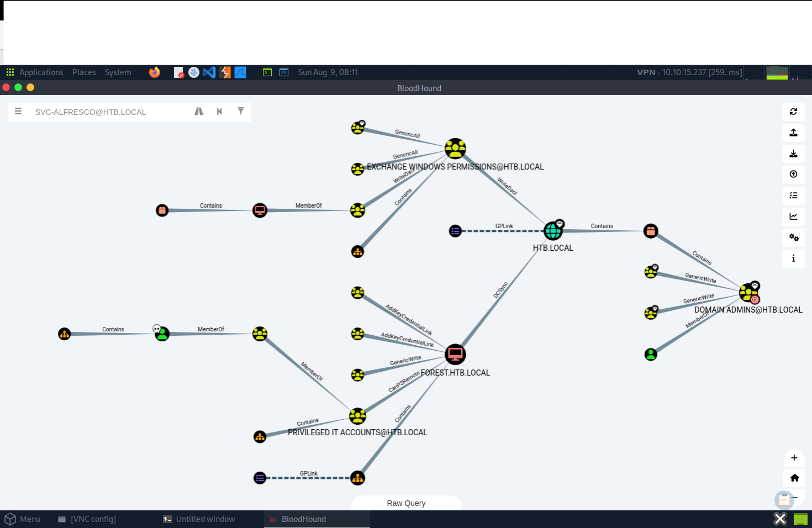Click the MemberOf label beside owned user
Image resolution: width=812 pixels, height=528 pixels.
[211, 329]
